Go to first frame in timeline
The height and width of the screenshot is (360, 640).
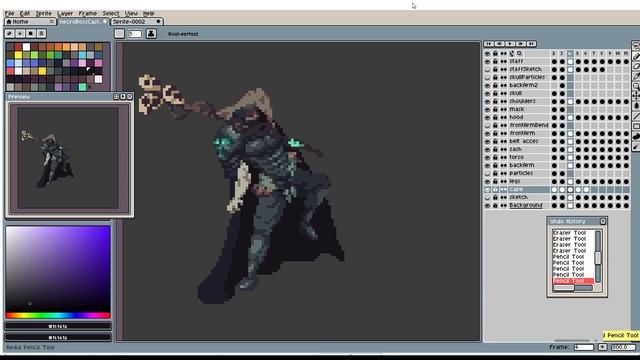click(x=489, y=44)
